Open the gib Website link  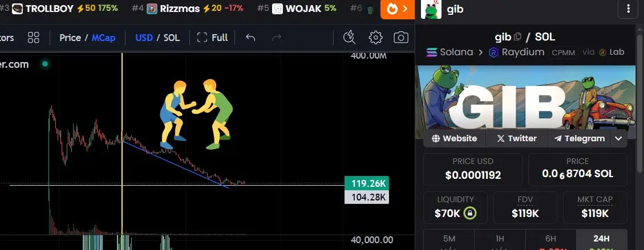click(454, 138)
